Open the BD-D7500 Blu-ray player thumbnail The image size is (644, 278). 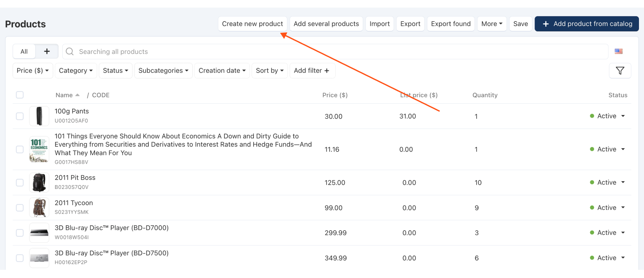(x=39, y=258)
